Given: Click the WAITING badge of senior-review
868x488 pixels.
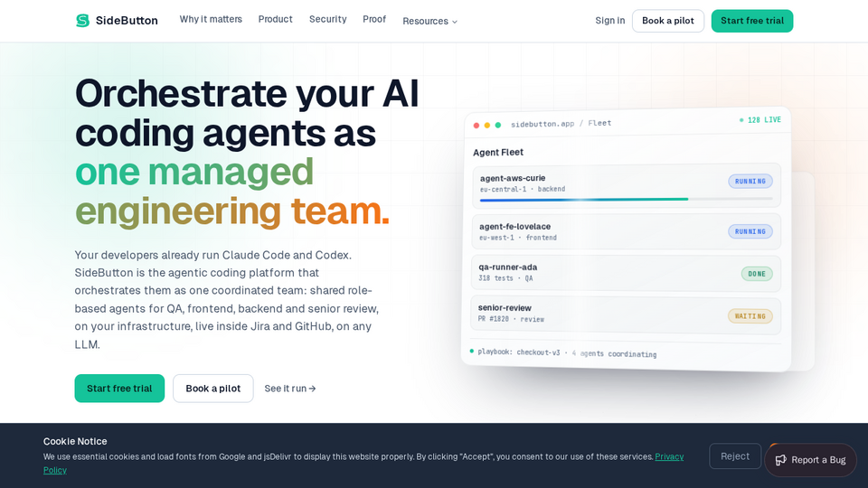Looking at the screenshot, I should click(750, 316).
